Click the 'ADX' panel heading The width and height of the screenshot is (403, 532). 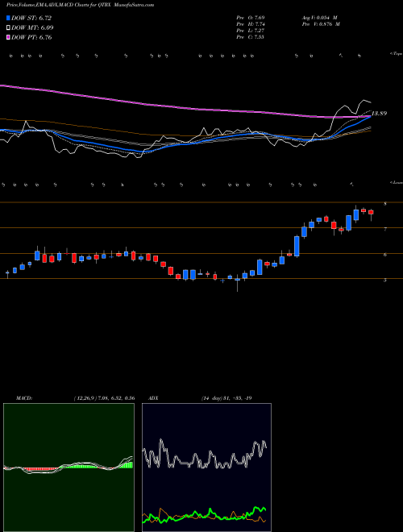pos(153,398)
